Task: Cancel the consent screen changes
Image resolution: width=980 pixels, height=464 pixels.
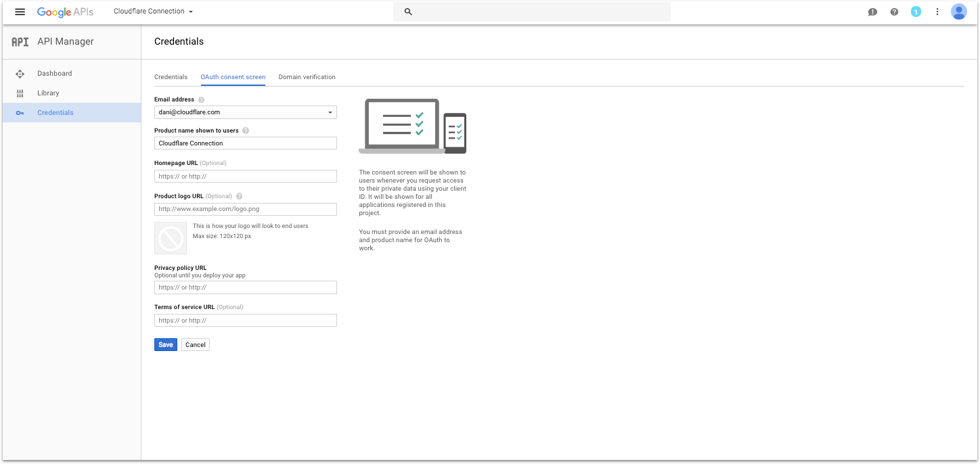Action: (x=195, y=344)
